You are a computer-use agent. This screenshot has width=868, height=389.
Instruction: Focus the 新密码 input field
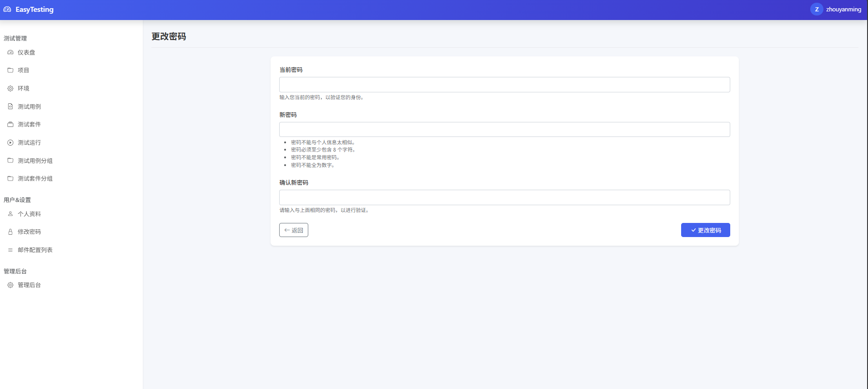click(504, 129)
